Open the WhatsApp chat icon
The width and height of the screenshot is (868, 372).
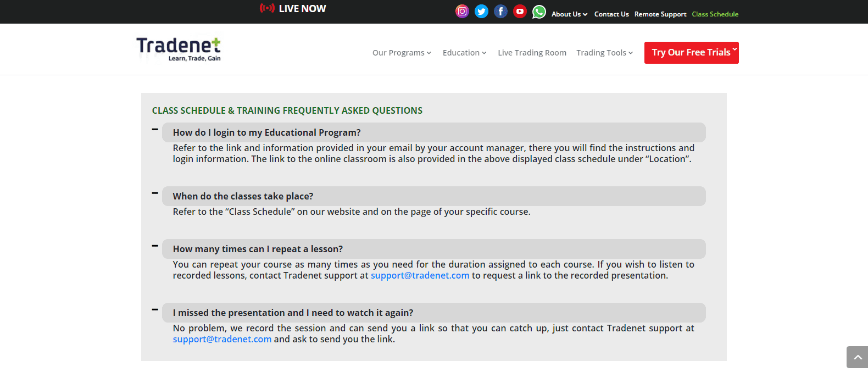pos(539,12)
